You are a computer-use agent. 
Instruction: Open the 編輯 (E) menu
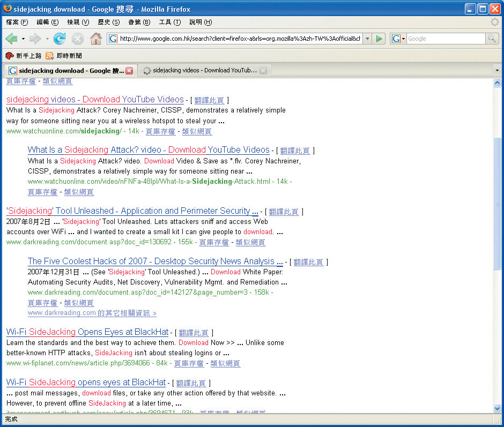[x=48, y=22]
